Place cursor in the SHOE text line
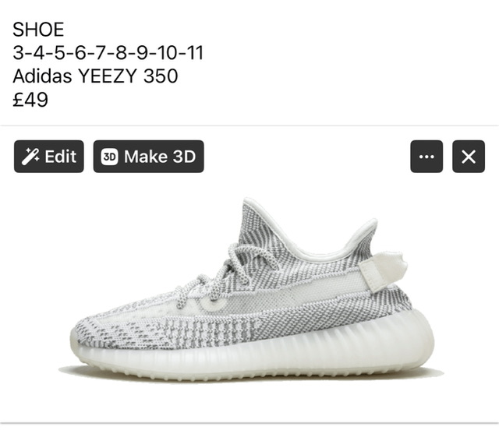 coord(38,30)
